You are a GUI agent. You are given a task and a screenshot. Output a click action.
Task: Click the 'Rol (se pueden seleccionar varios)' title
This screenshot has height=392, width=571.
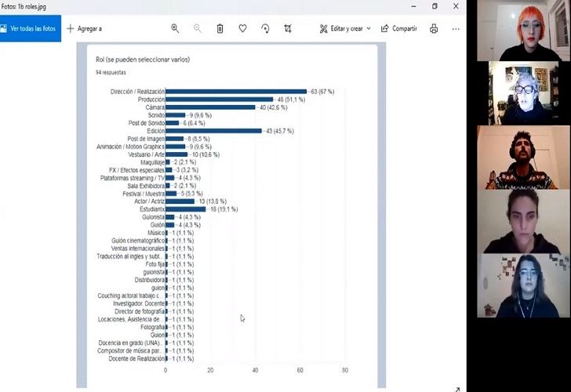(143, 60)
